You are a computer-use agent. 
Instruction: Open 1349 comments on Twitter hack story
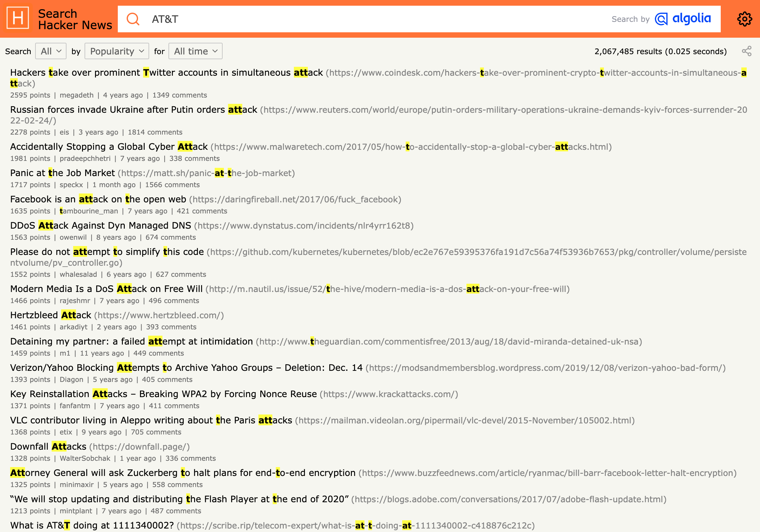180,95
